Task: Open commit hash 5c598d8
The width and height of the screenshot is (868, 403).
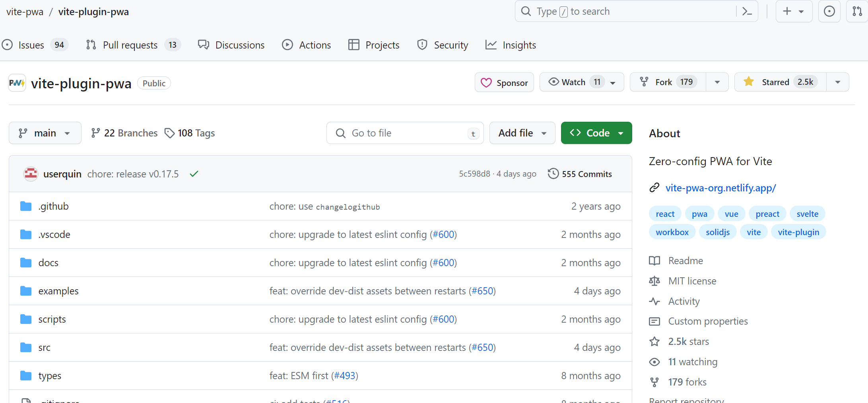Action: (475, 174)
